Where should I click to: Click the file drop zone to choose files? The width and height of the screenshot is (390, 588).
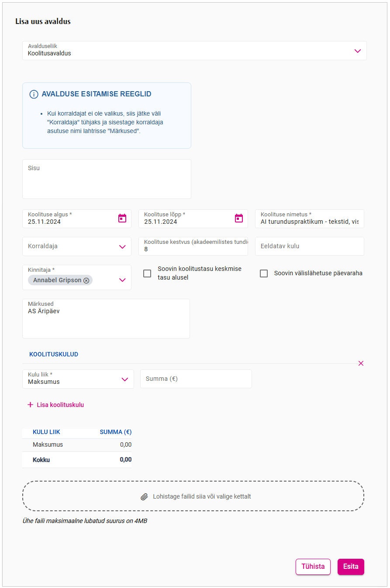click(x=193, y=496)
